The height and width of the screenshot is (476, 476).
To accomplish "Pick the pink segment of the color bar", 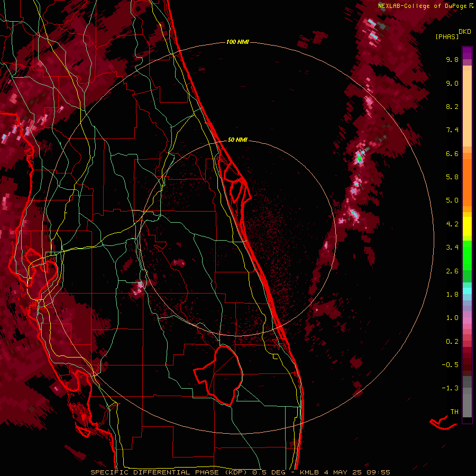I will click(x=467, y=321).
